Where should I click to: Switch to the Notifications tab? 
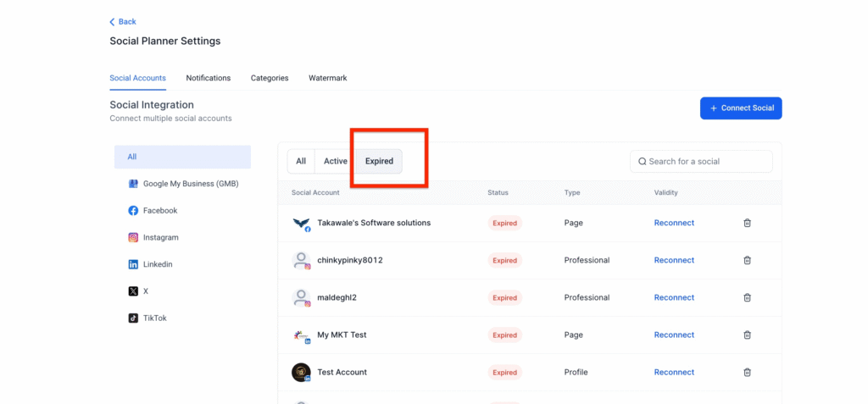tap(208, 78)
